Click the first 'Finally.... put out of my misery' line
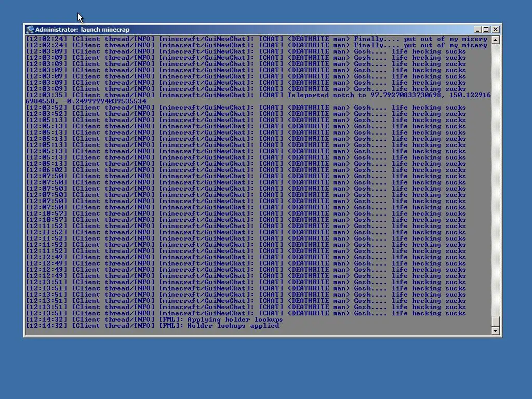Image resolution: width=532 pixels, height=399 pixels. point(257,39)
